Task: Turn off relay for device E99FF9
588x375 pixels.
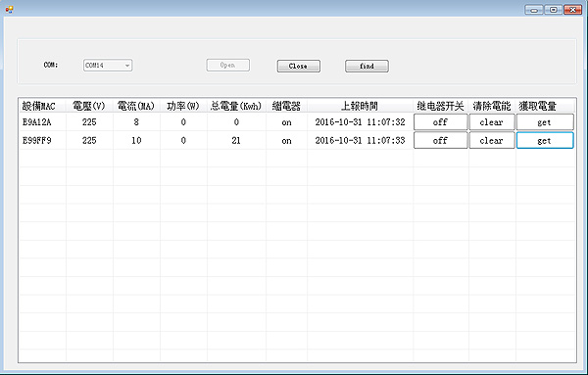Action: tap(441, 140)
